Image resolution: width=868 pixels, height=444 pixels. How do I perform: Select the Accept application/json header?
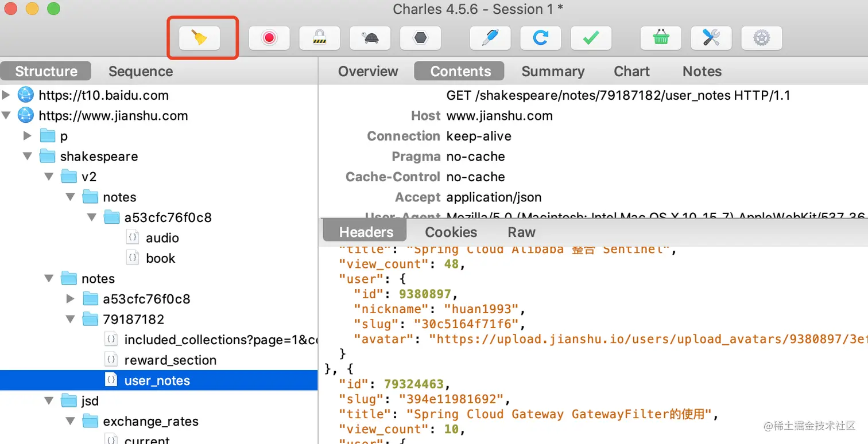tap(468, 197)
